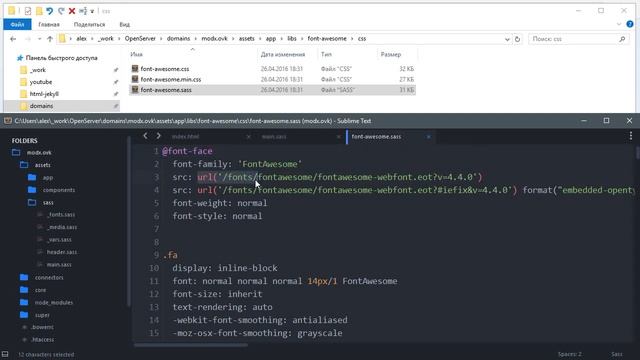Click Sublime Text tab navigate-forward arrow
The image size is (640, 360).
click(x=158, y=136)
